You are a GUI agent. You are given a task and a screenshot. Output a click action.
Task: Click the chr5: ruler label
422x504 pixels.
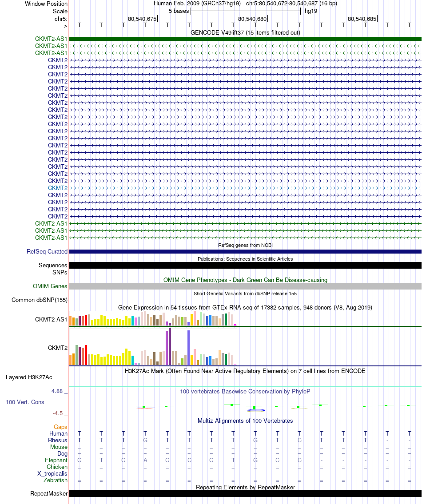[61, 19]
